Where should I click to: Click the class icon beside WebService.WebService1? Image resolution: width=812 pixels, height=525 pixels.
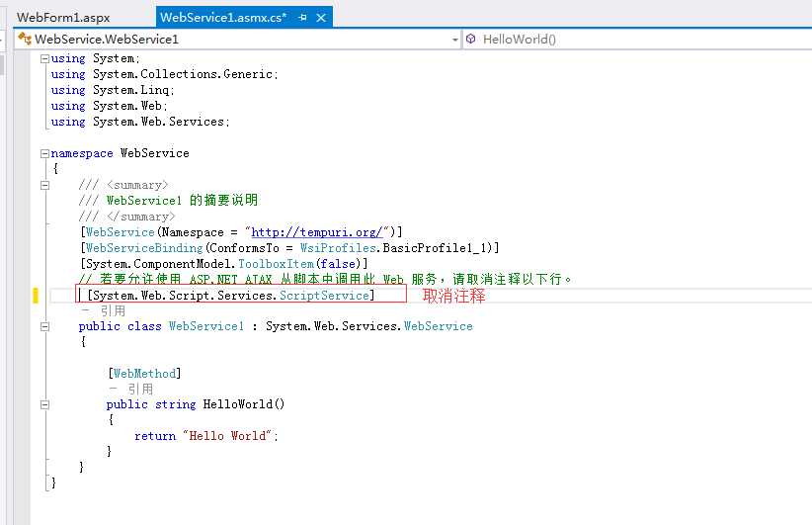click(25, 39)
